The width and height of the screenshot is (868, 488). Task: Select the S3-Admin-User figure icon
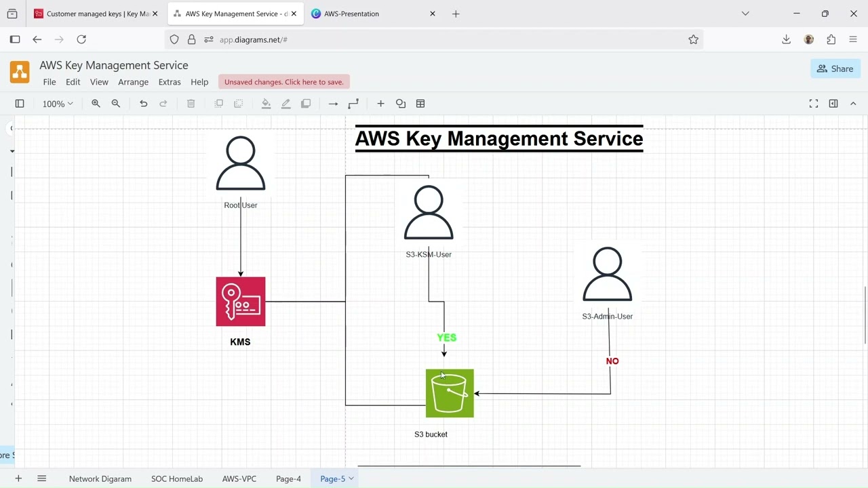608,274
